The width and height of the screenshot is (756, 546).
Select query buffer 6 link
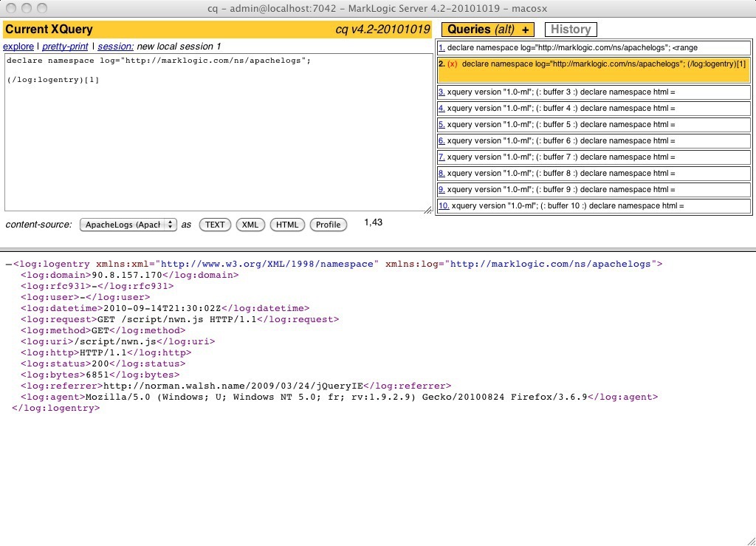(441, 141)
